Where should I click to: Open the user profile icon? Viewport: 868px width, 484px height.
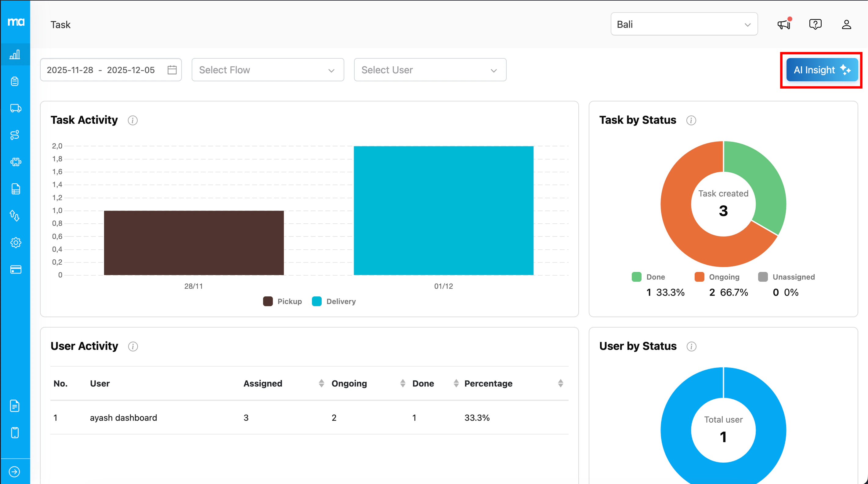(x=846, y=24)
